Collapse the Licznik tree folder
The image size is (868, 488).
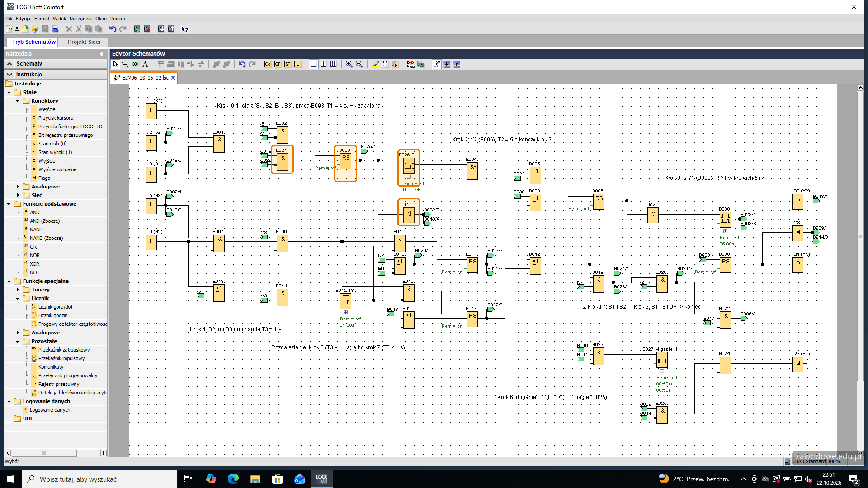point(18,298)
